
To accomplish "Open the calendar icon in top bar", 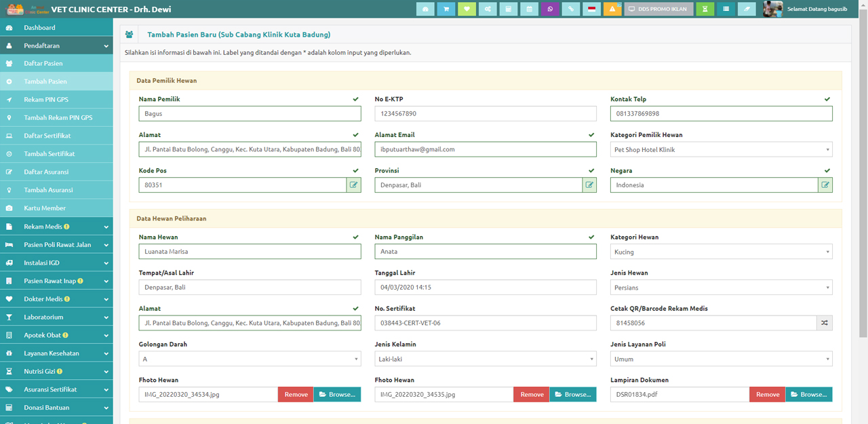I will click(x=529, y=9).
